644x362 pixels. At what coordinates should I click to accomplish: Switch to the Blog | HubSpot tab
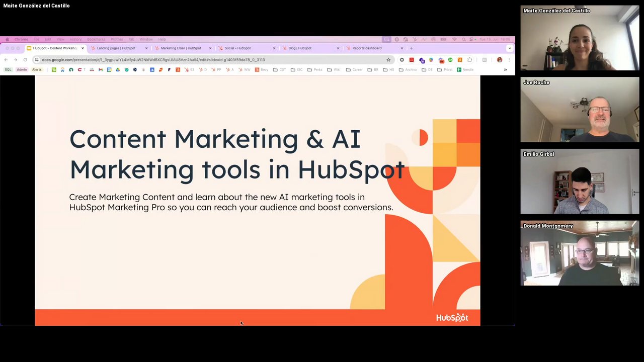(311, 48)
